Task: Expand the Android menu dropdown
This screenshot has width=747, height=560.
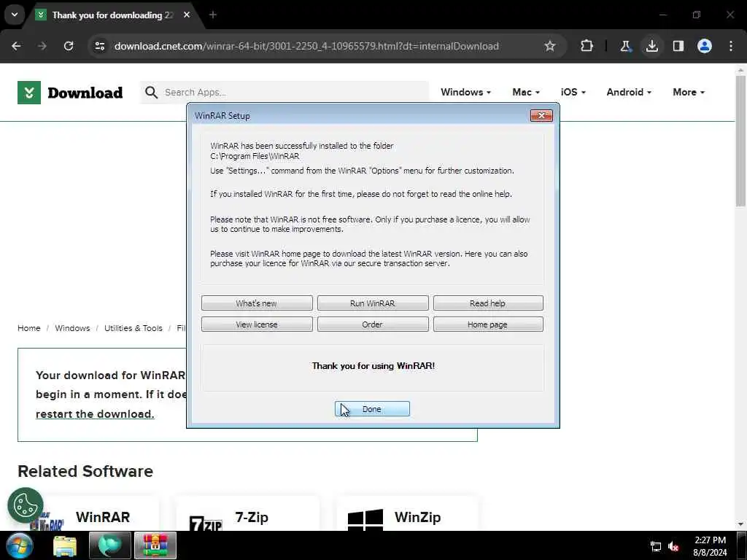Action: (629, 93)
